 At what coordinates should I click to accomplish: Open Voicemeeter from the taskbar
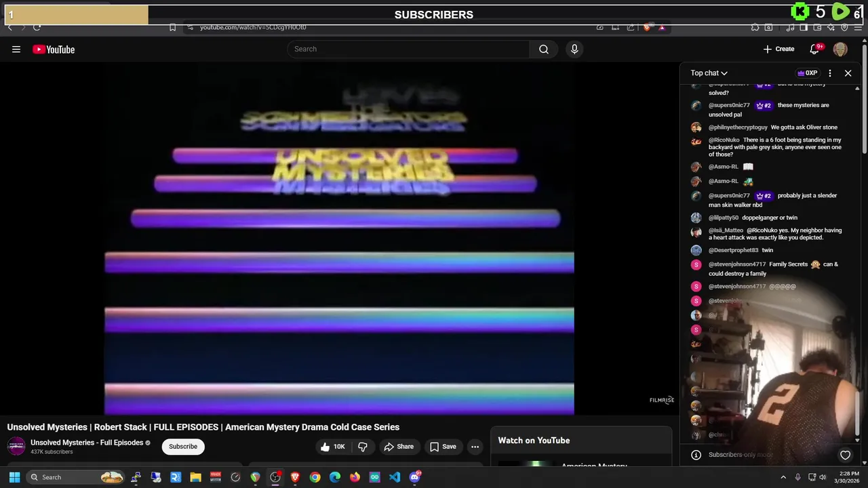216,477
